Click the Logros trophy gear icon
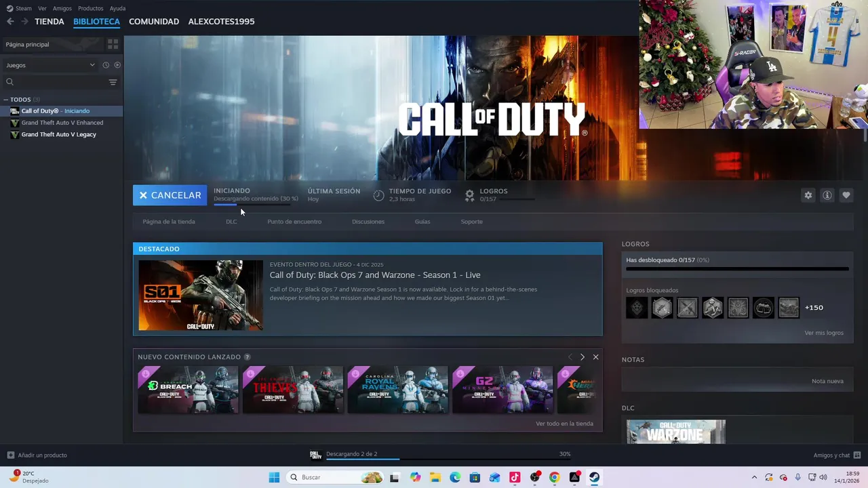This screenshot has height=488, width=868. pos(469,195)
